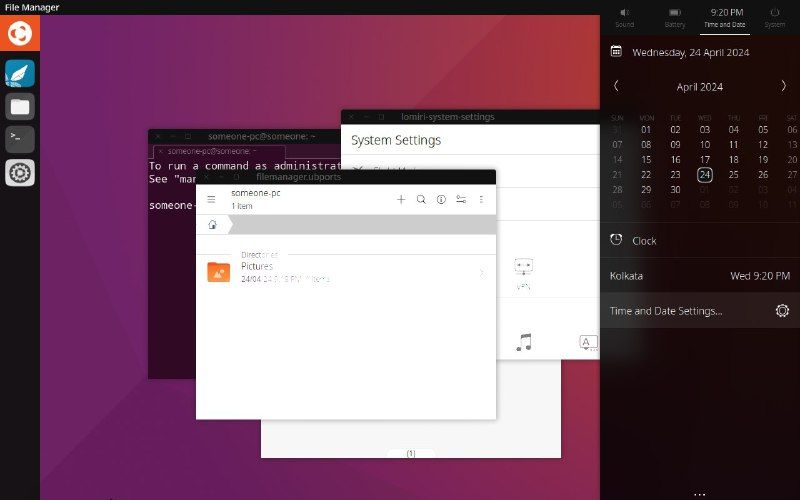This screenshot has width=800, height=500.
Task: Switch to the System indicator tab
Action: [775, 17]
